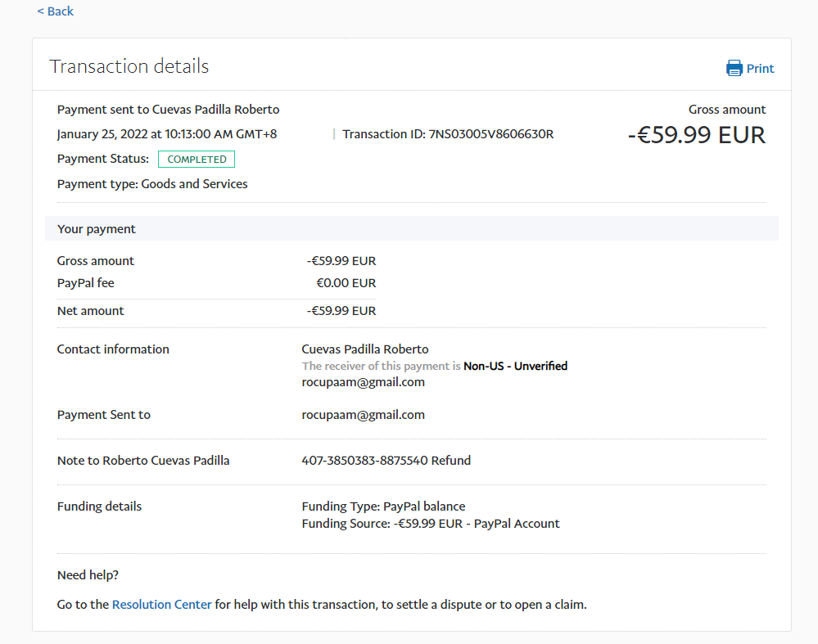Click the PayPal fee €0.00 EUR value
Screen dimensions: 818x644
tap(346, 283)
